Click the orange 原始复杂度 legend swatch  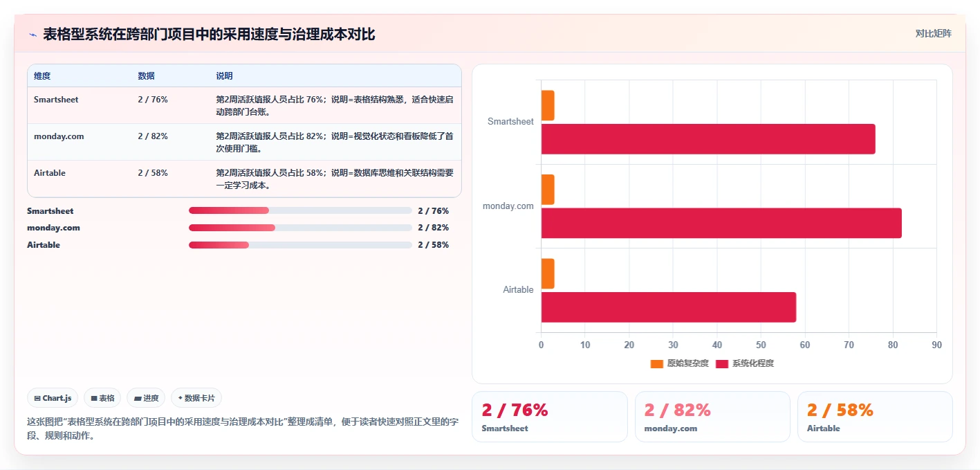[657, 363]
